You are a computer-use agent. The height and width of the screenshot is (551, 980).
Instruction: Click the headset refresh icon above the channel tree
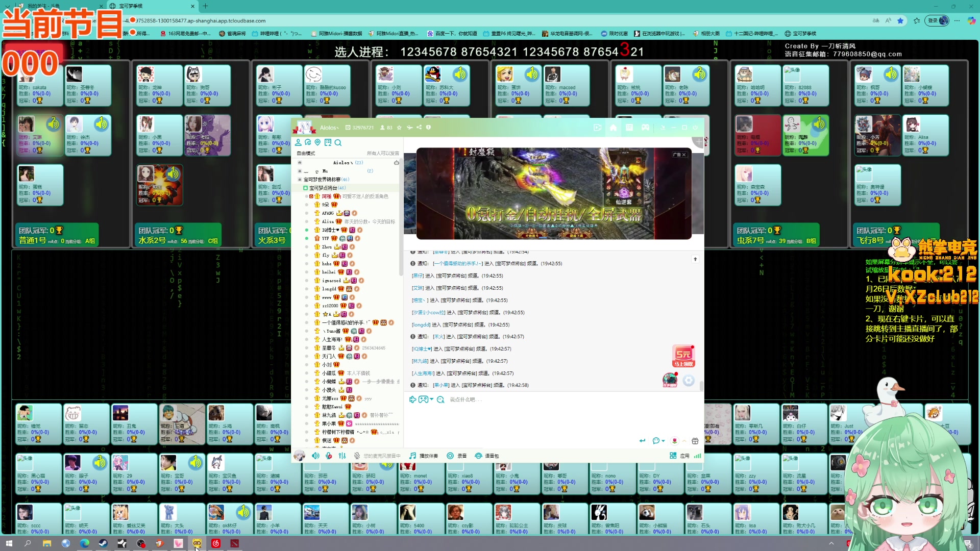pyautogui.click(x=308, y=142)
